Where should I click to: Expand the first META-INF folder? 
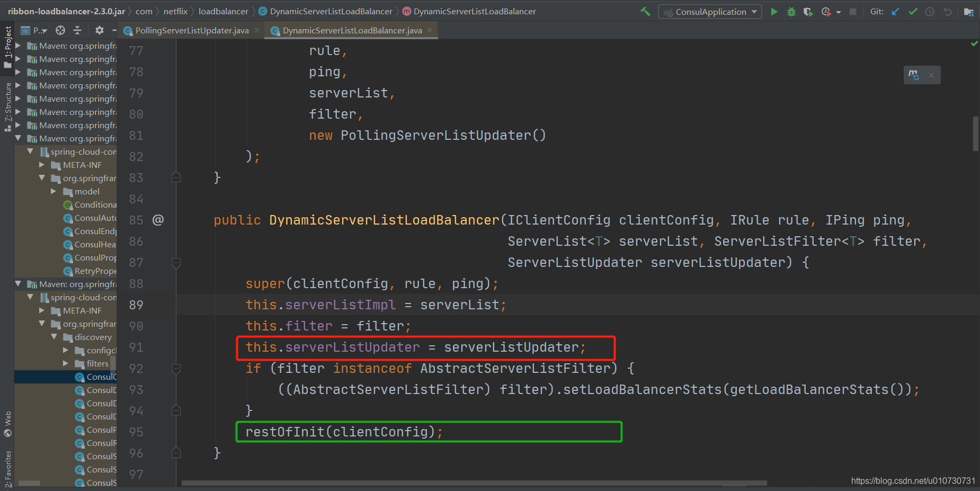click(42, 165)
